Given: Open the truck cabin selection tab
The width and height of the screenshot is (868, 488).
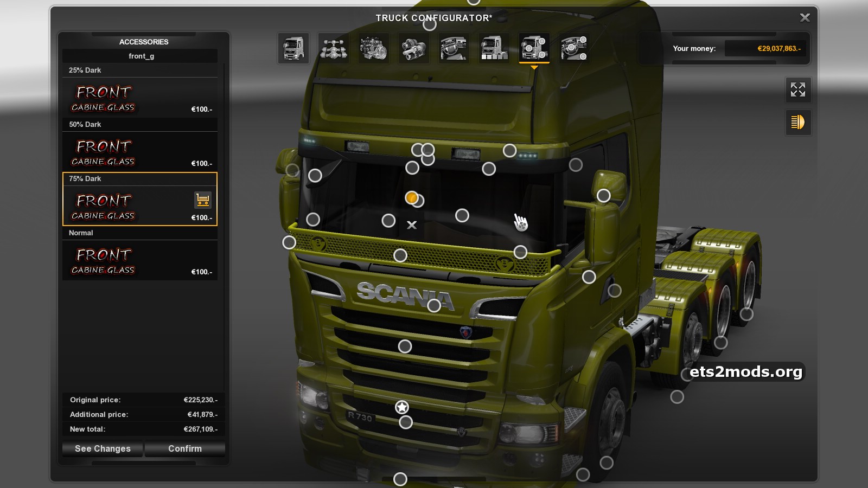Looking at the screenshot, I should point(293,48).
